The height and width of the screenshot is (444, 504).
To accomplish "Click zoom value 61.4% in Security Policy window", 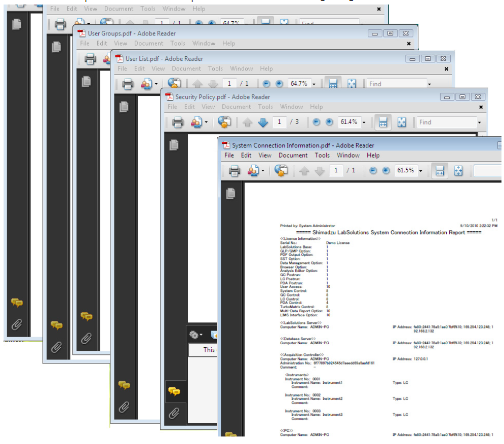I will pos(349,122).
